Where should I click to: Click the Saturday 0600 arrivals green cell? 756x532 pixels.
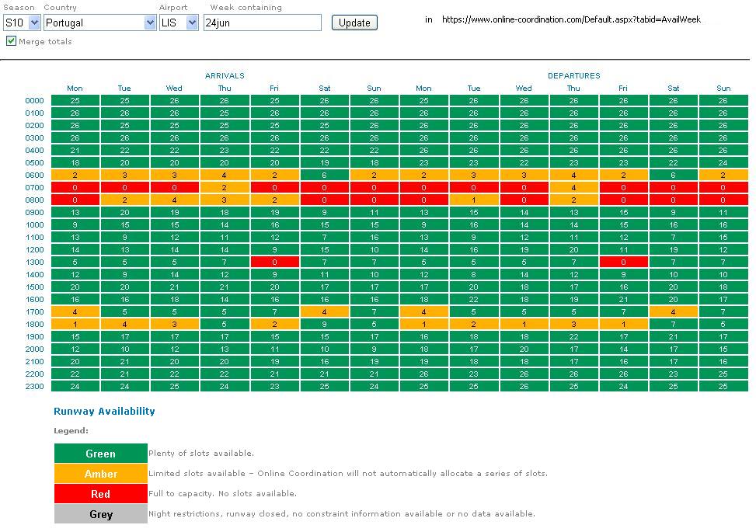pyautogui.click(x=324, y=175)
